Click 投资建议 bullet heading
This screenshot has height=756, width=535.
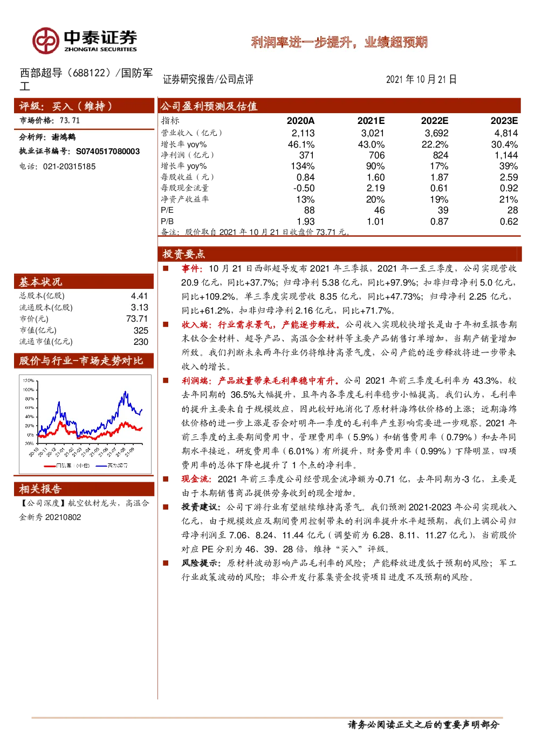[x=201, y=507]
